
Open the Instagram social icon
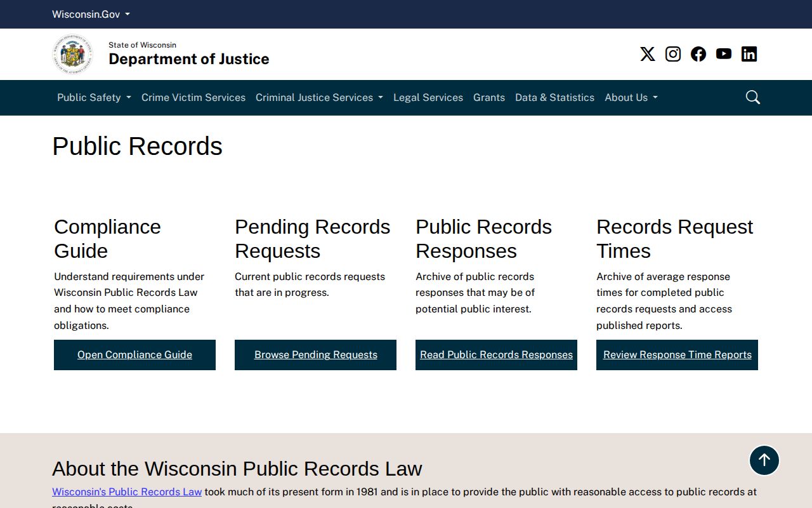point(672,54)
